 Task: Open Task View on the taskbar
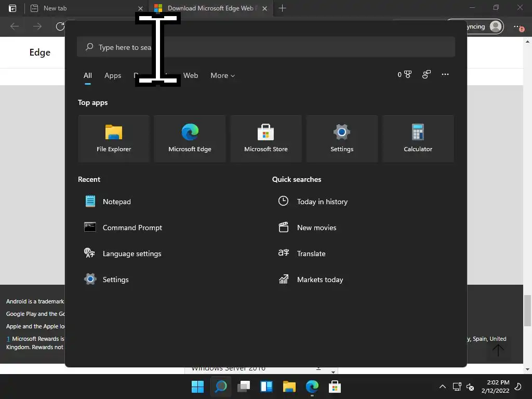(x=244, y=387)
